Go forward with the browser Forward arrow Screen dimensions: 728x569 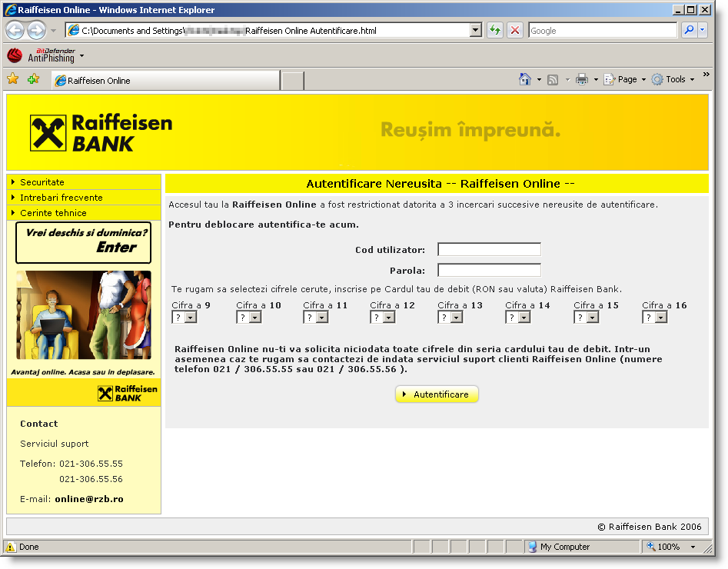point(37,31)
